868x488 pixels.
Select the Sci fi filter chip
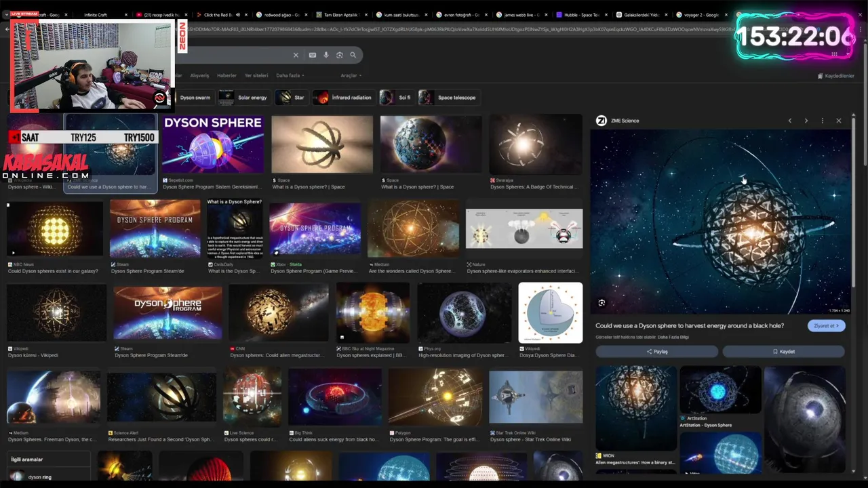tap(396, 98)
